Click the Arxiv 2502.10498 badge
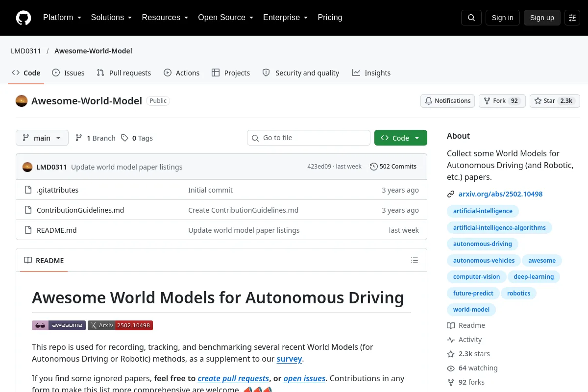Screen dimensions: 588x392 point(121,325)
